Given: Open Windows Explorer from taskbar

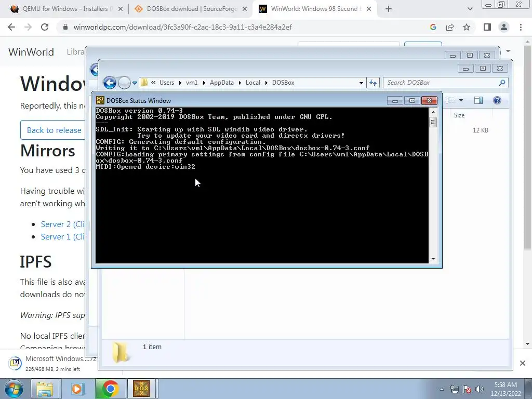Looking at the screenshot, I should coord(45,389).
